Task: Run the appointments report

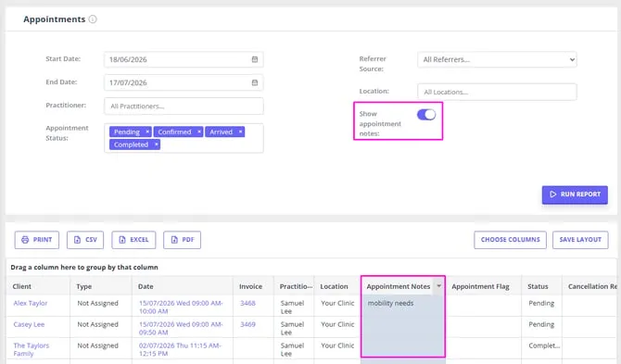Action: point(575,195)
